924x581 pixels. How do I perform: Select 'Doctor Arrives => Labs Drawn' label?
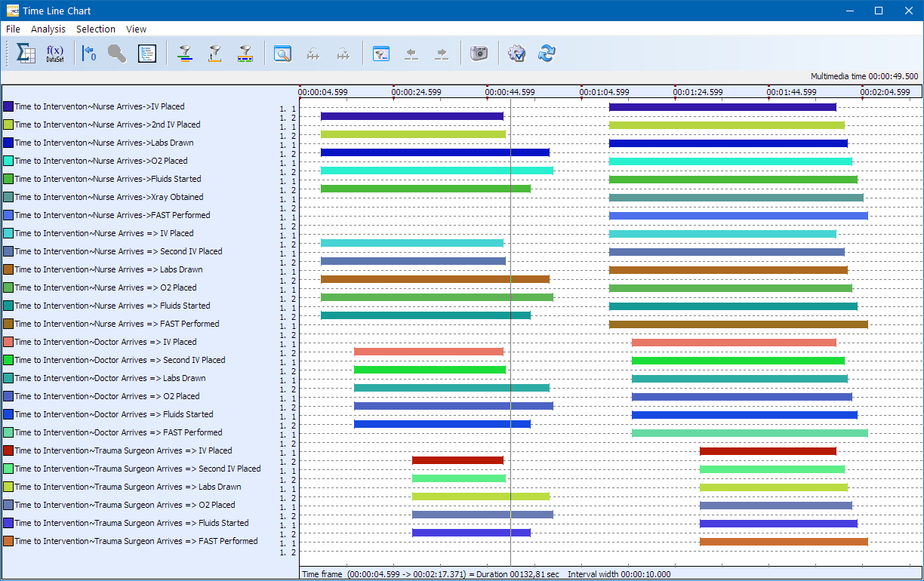point(110,378)
